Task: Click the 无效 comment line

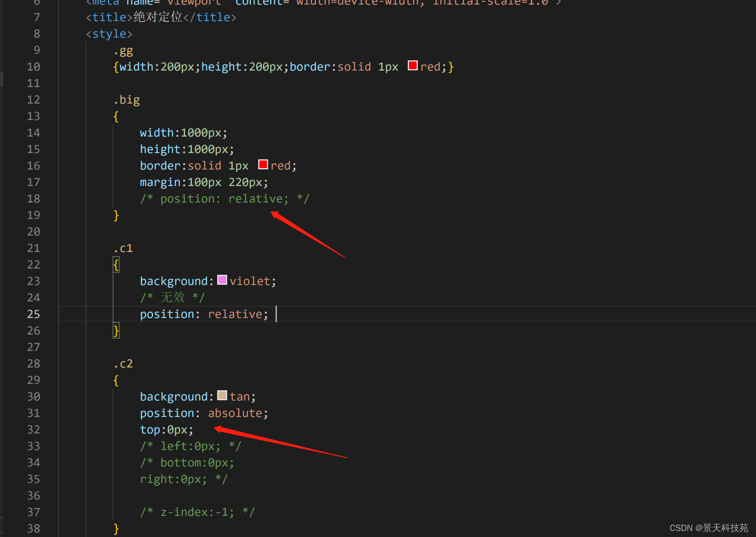Action: pos(172,298)
